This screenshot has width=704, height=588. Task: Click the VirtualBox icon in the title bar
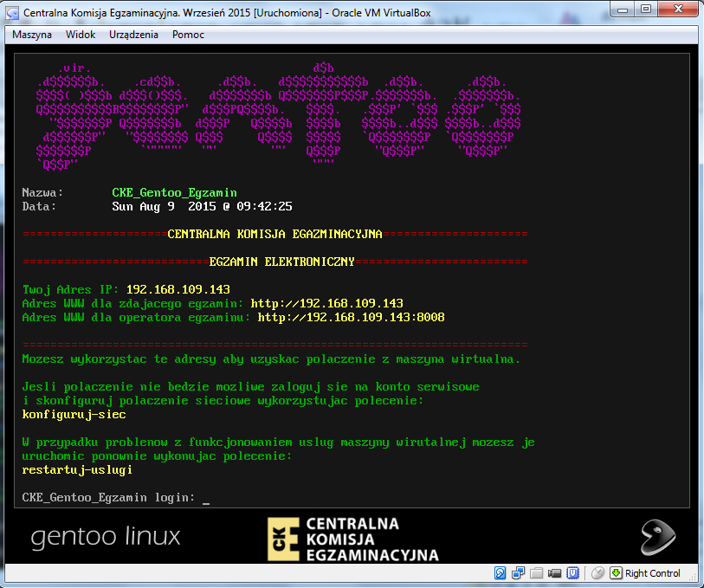point(13,13)
